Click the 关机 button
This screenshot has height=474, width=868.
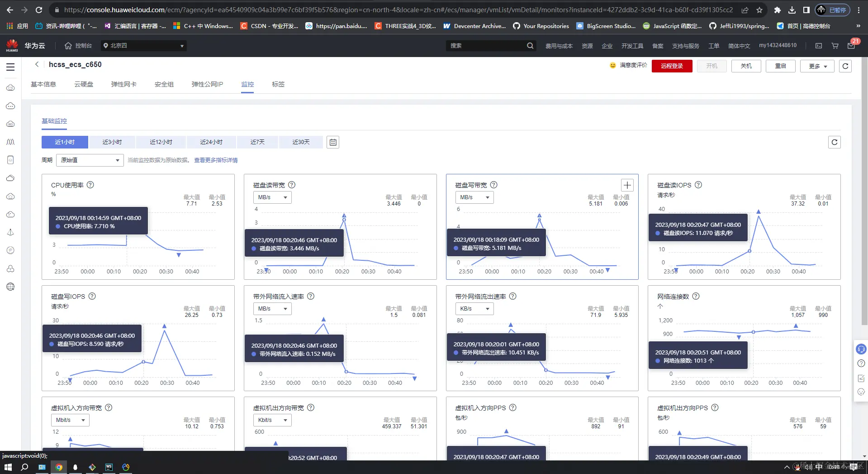point(746,66)
